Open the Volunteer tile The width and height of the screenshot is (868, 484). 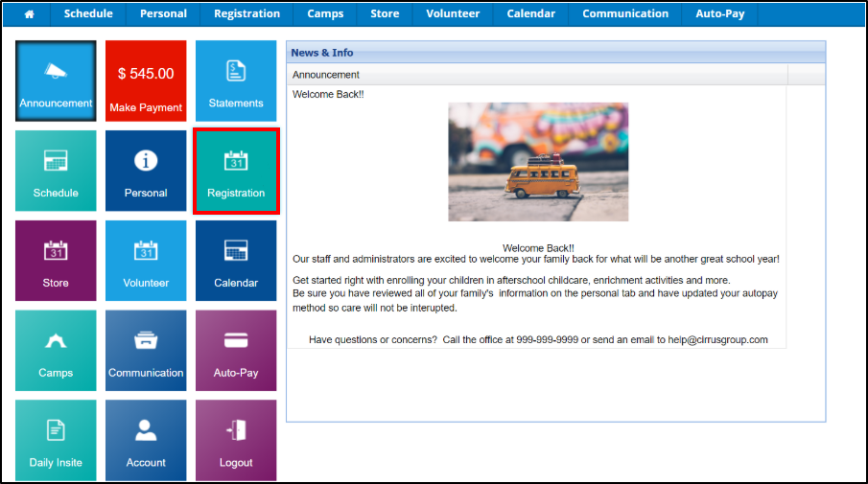tap(146, 261)
